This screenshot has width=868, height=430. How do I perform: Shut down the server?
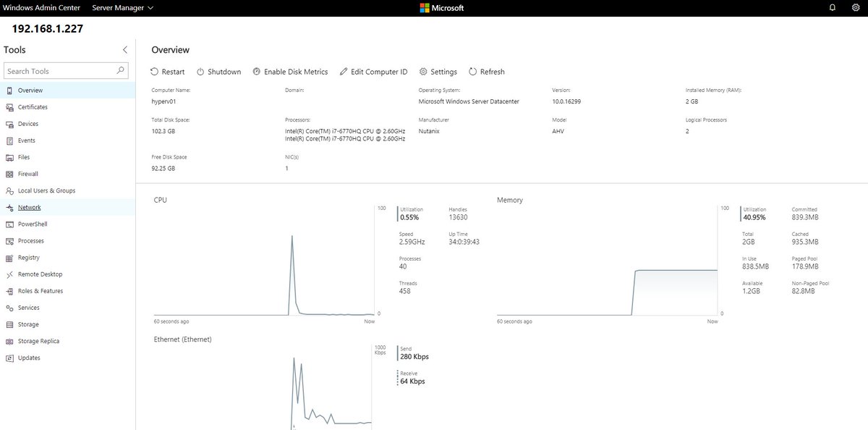point(219,72)
